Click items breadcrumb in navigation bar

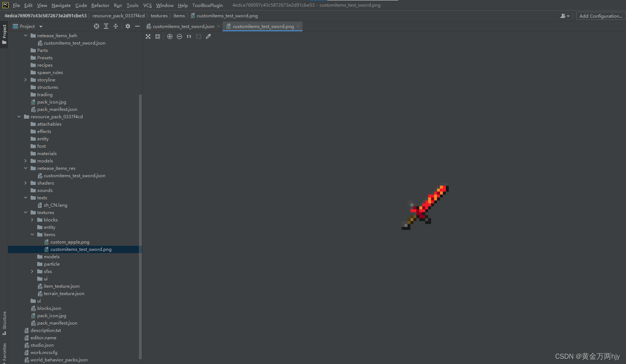pyautogui.click(x=179, y=15)
